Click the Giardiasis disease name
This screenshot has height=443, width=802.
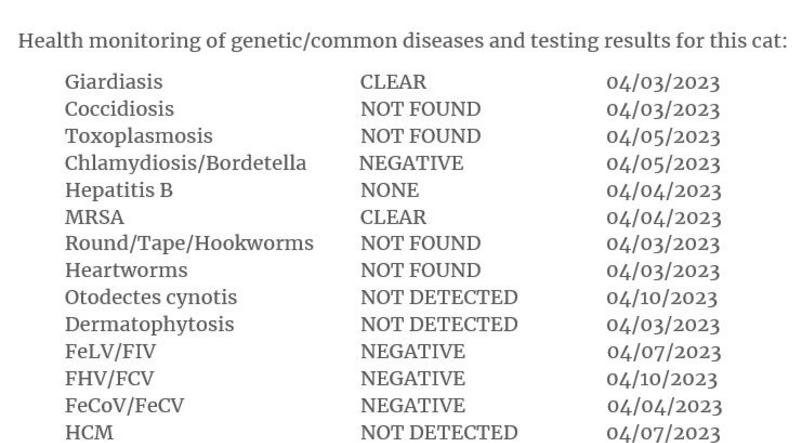pos(114,82)
